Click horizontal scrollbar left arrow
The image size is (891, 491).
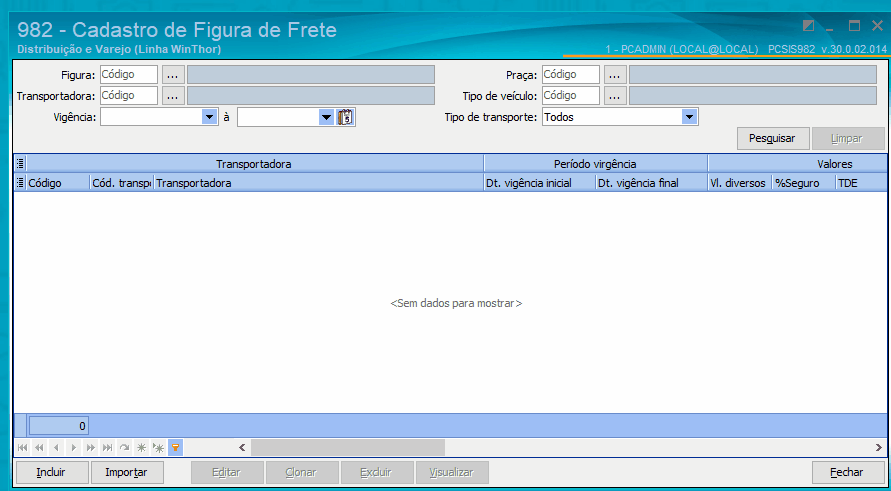242,448
